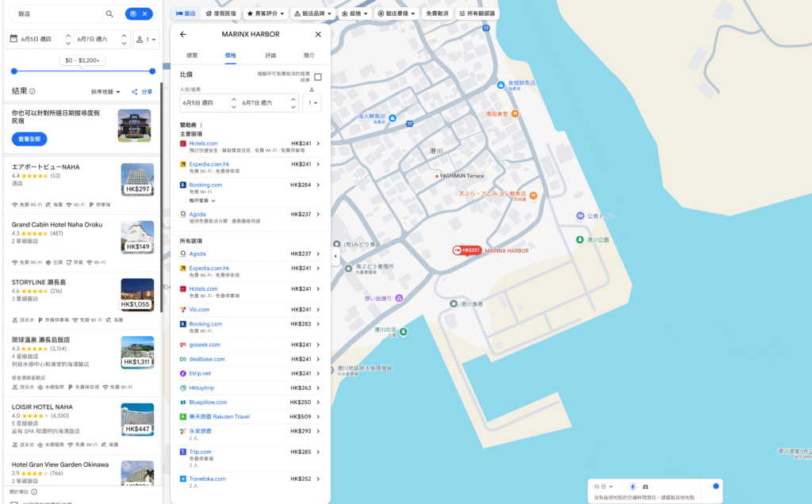Toggle the 免費取消 filter chip
This screenshot has width=812, height=504.
(437, 13)
